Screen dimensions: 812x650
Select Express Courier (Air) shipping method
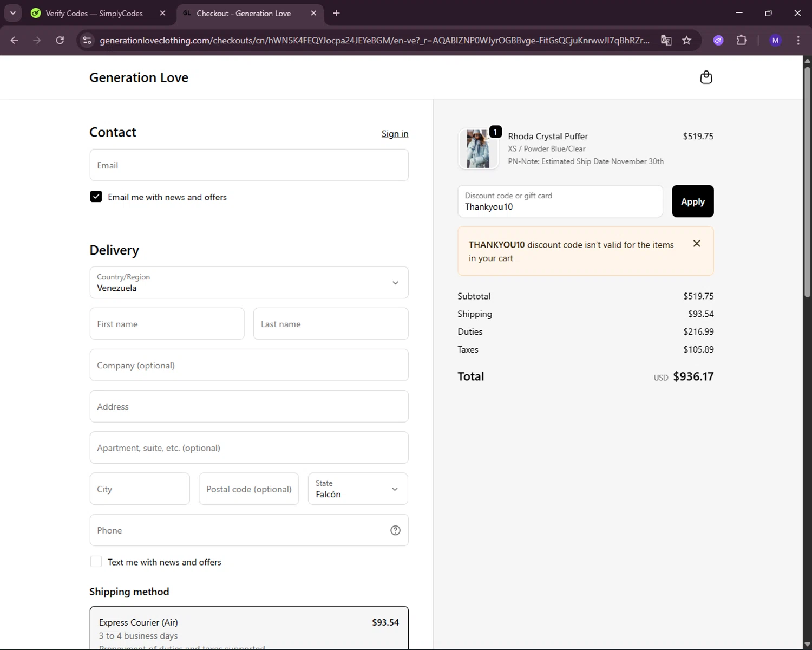(x=249, y=628)
